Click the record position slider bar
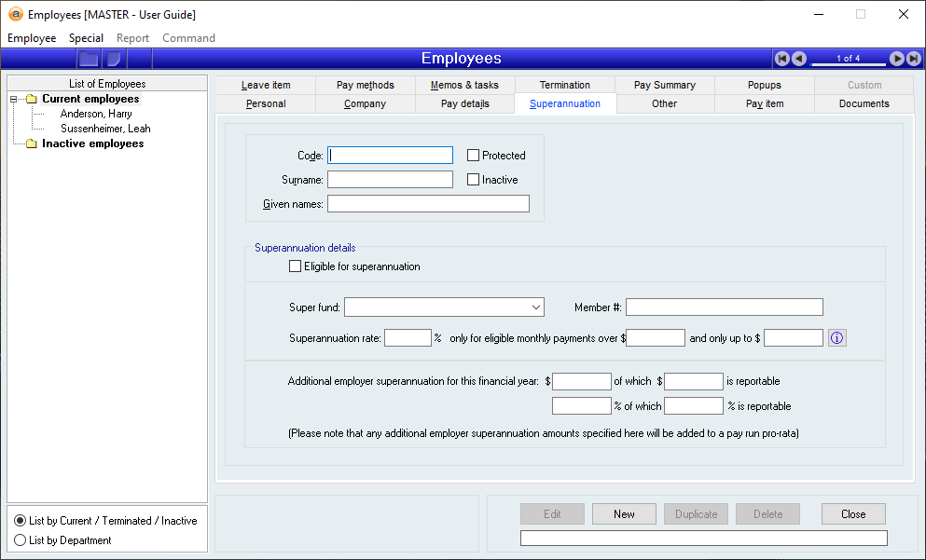The height and width of the screenshot is (560, 926). click(848, 63)
